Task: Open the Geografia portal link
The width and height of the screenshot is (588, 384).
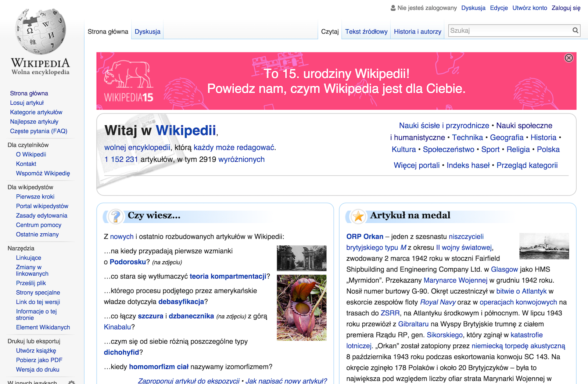Action: click(506, 137)
